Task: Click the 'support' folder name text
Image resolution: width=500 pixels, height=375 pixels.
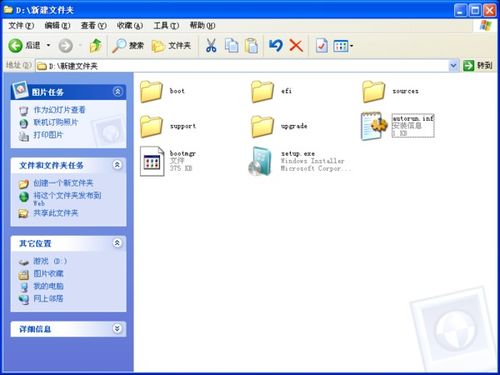Action: pos(183,126)
